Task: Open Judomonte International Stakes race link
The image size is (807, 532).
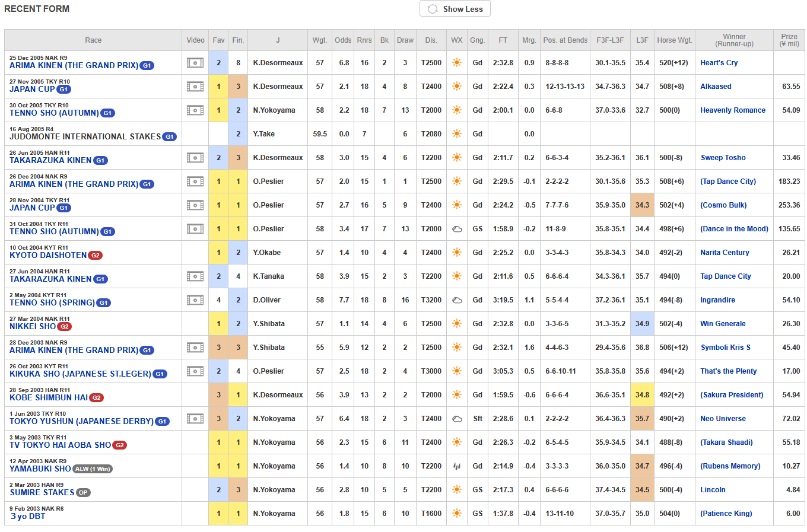Action: 85,137
